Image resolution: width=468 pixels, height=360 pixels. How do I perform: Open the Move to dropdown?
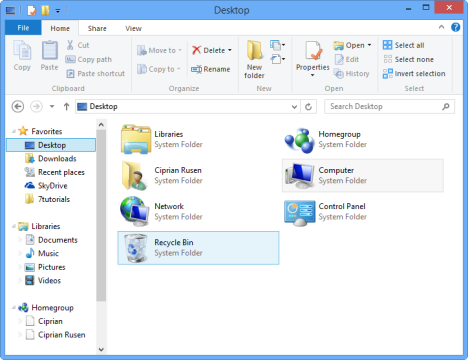[159, 50]
